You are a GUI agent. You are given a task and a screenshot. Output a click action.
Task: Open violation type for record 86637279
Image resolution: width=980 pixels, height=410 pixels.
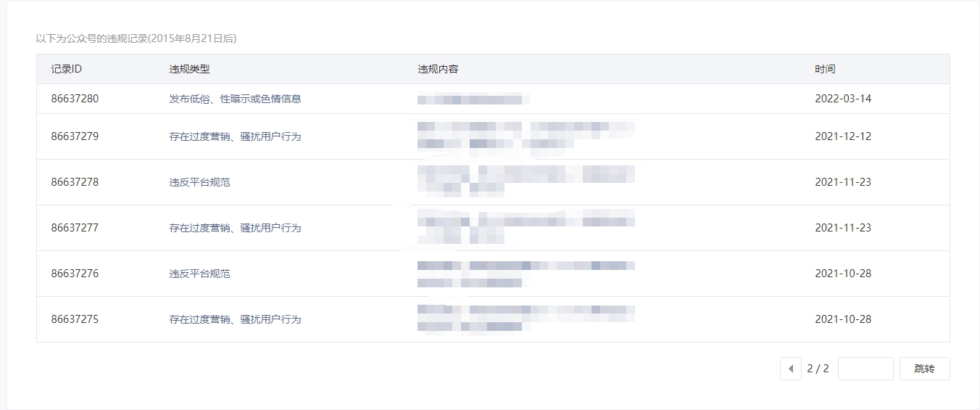pyautogui.click(x=235, y=136)
